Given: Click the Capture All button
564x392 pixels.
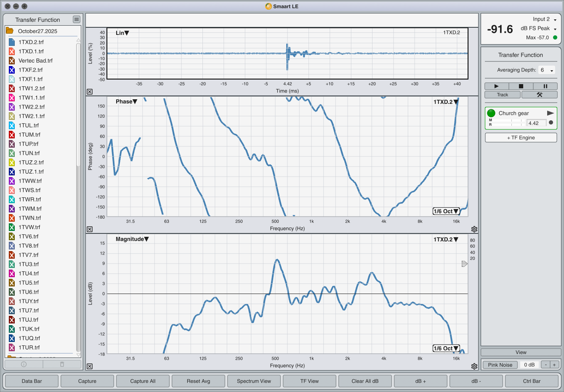Looking at the screenshot, I should pos(143,381).
